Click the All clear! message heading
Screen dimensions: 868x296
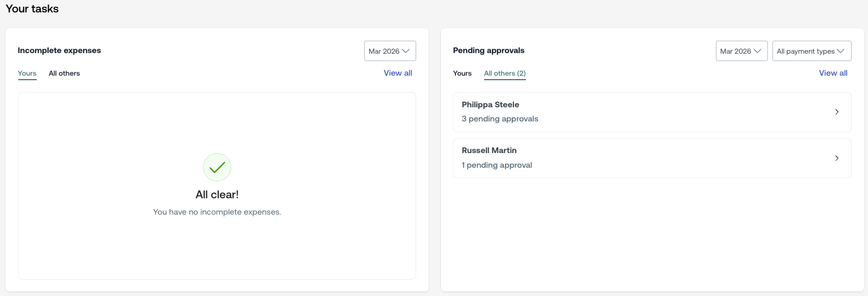tap(217, 194)
